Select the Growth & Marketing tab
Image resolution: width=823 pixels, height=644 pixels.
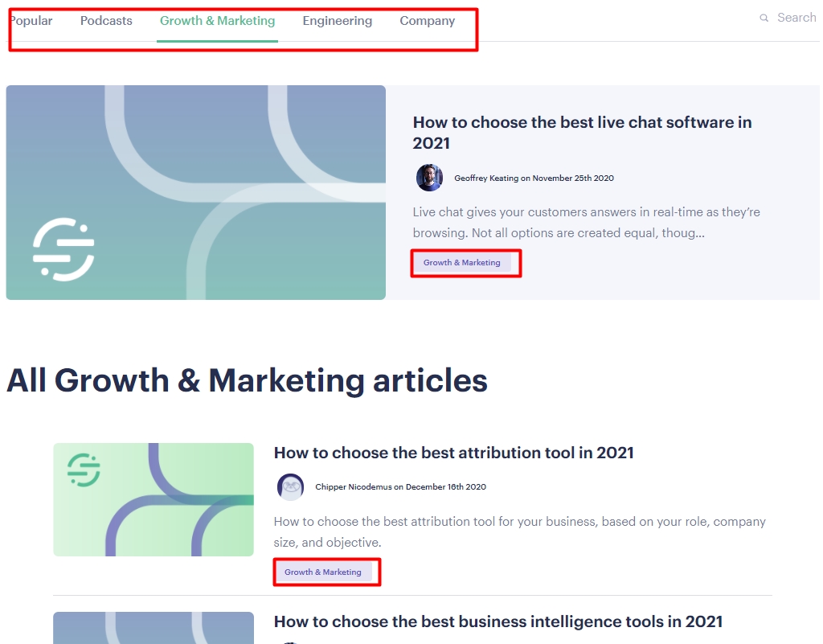pyautogui.click(x=217, y=21)
